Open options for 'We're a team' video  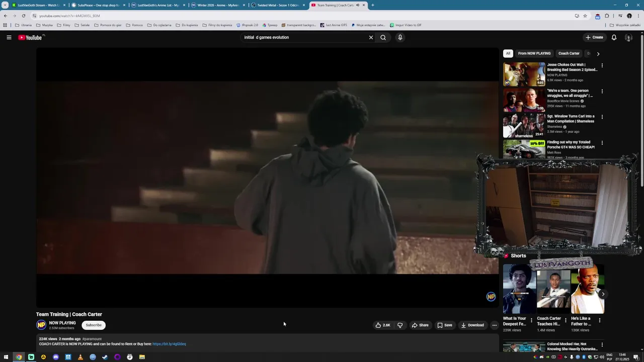coord(602,91)
